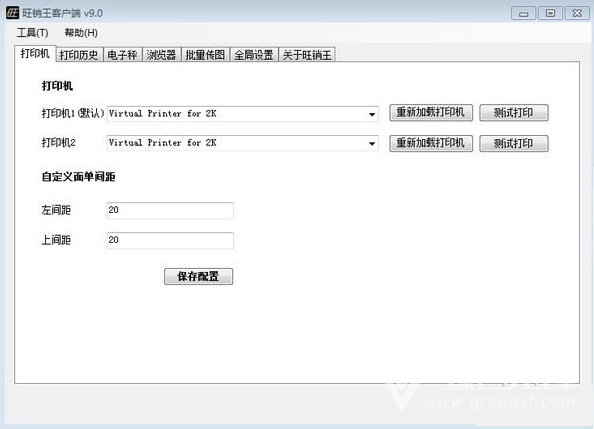Screen dimensions: 594x429
Task: Click 测试打印 for printer 1
Action: point(513,113)
